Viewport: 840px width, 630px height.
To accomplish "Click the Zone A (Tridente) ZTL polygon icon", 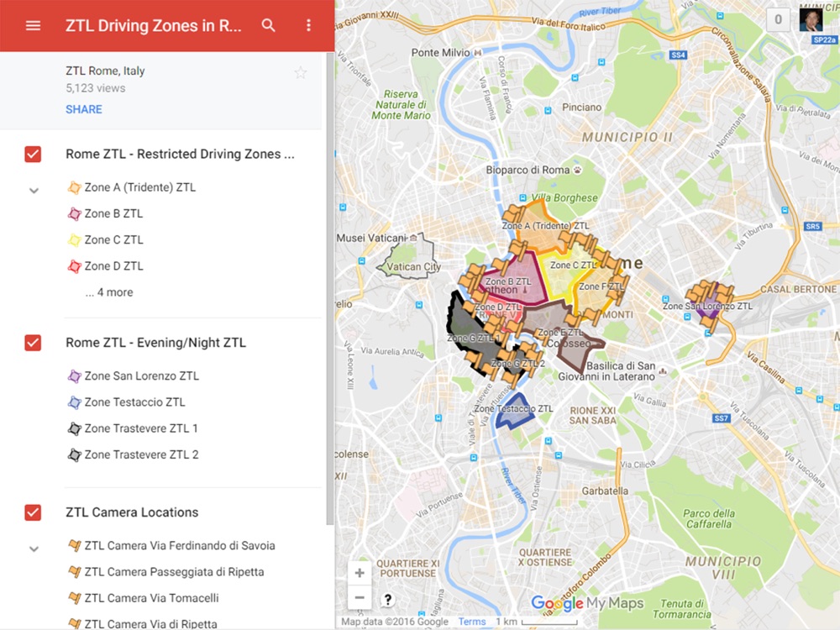I will 75,187.
